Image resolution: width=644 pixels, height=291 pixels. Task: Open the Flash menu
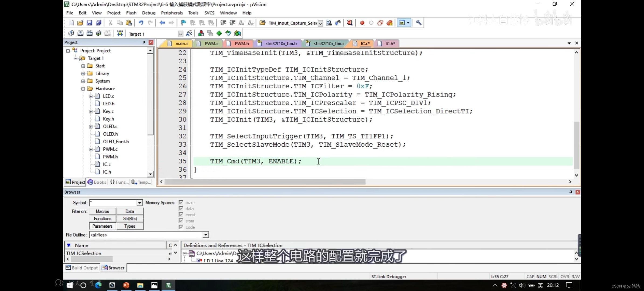[131, 13]
